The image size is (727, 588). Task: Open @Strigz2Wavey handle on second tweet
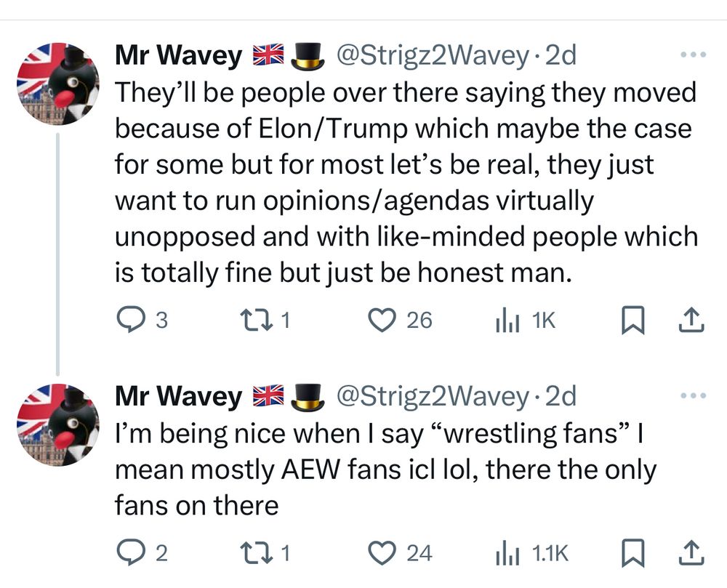(430, 396)
